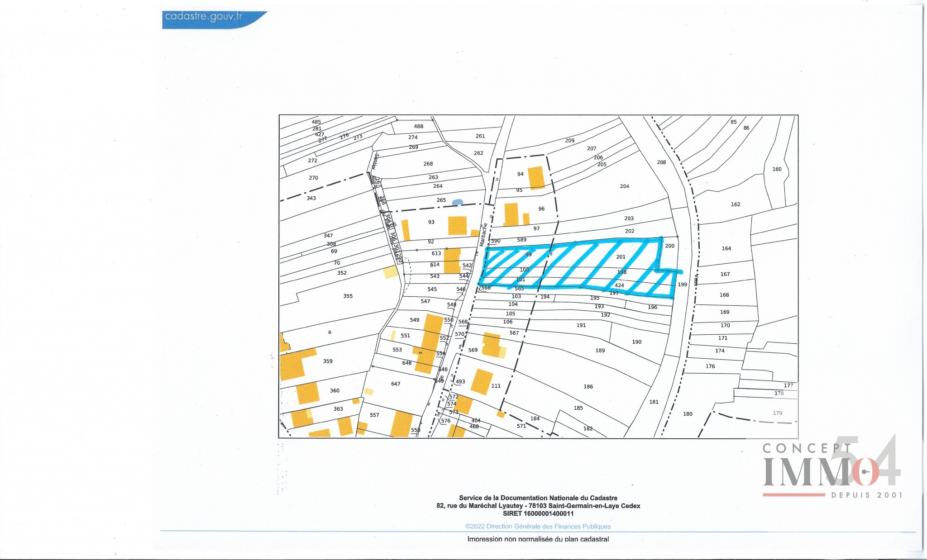927x560 pixels.
Task: Click parcel label 590
Action: (x=496, y=241)
